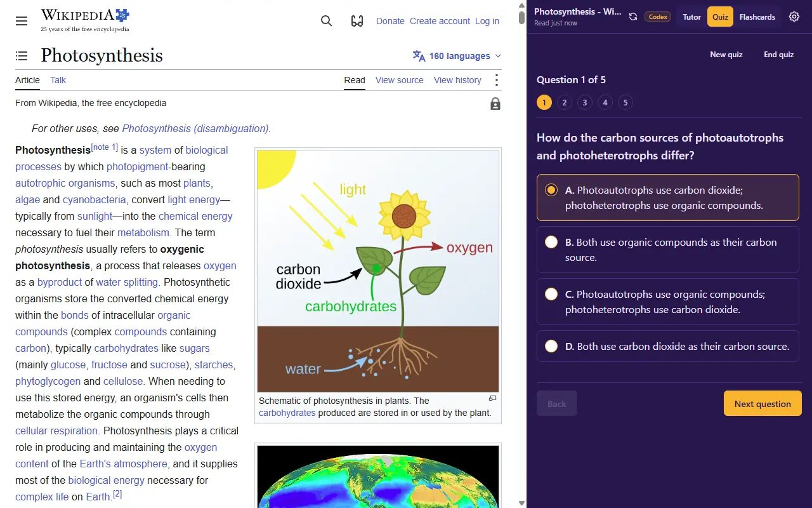
Task: Open the 'autotrophic organisms' link
Action: pos(65,183)
